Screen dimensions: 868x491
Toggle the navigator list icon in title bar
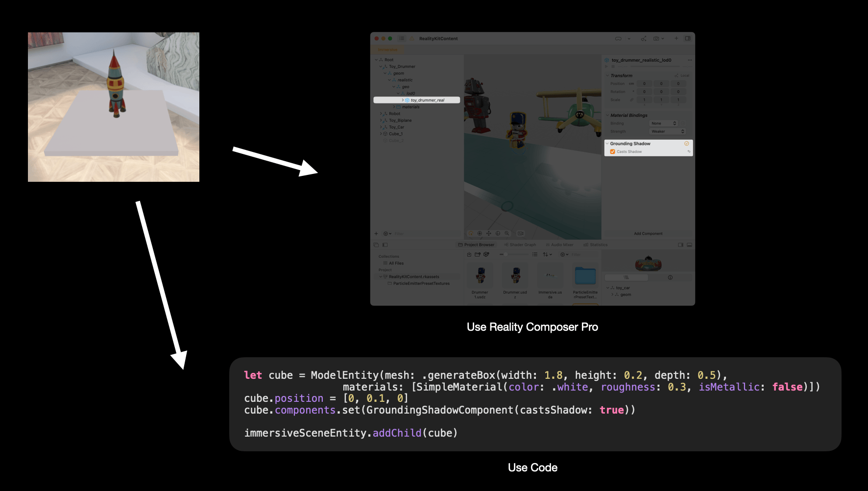[x=402, y=38]
